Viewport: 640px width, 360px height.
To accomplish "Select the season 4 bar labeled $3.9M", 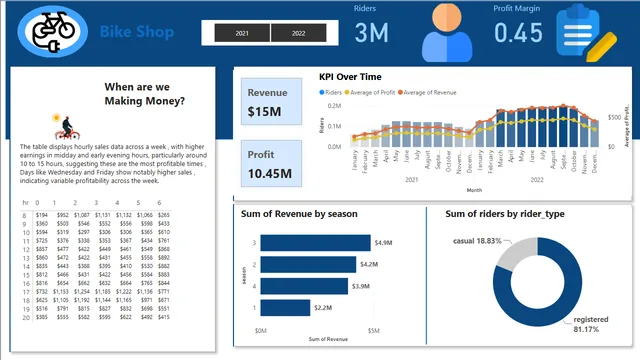I will [304, 286].
